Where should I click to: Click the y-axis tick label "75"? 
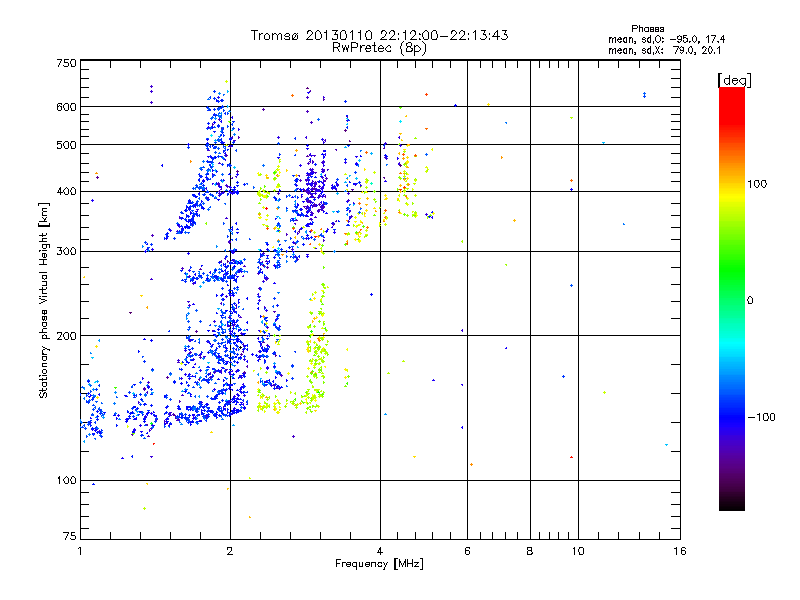tap(70, 536)
